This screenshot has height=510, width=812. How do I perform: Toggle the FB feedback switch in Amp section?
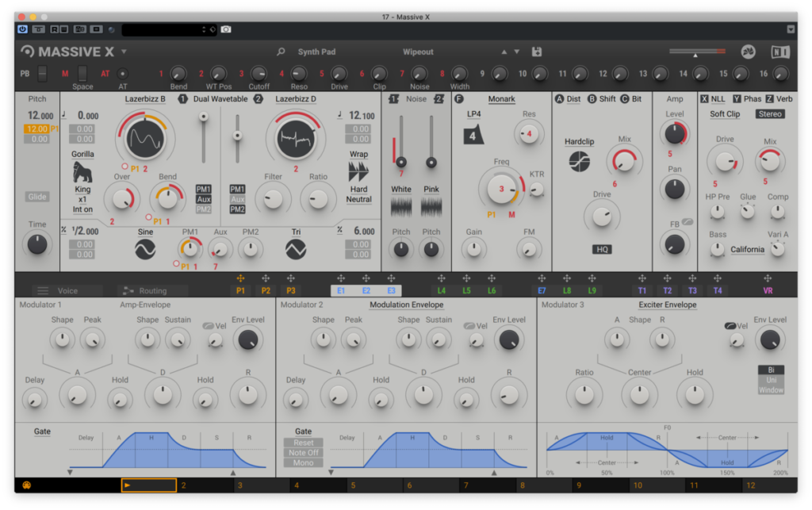click(688, 221)
